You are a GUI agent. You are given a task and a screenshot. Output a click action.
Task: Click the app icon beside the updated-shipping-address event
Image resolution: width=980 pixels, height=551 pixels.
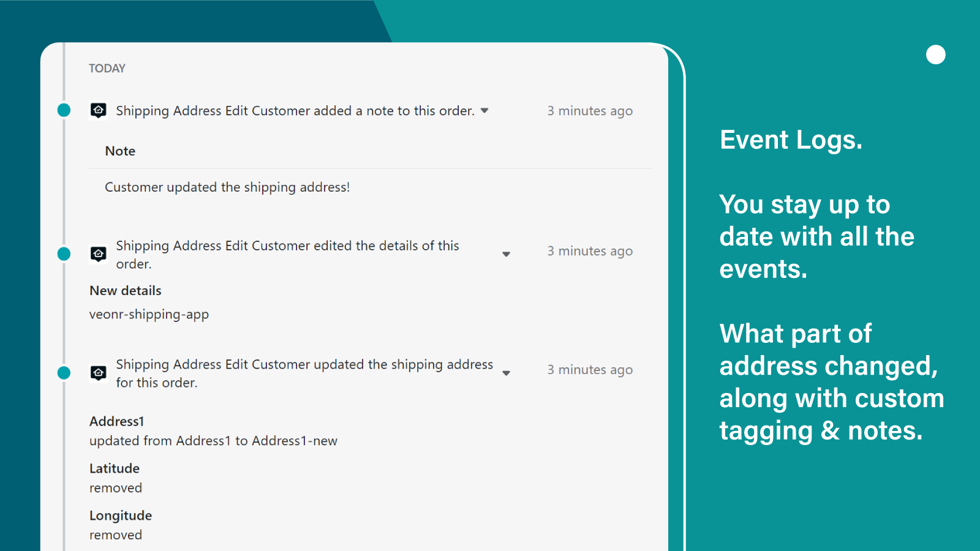[99, 372]
